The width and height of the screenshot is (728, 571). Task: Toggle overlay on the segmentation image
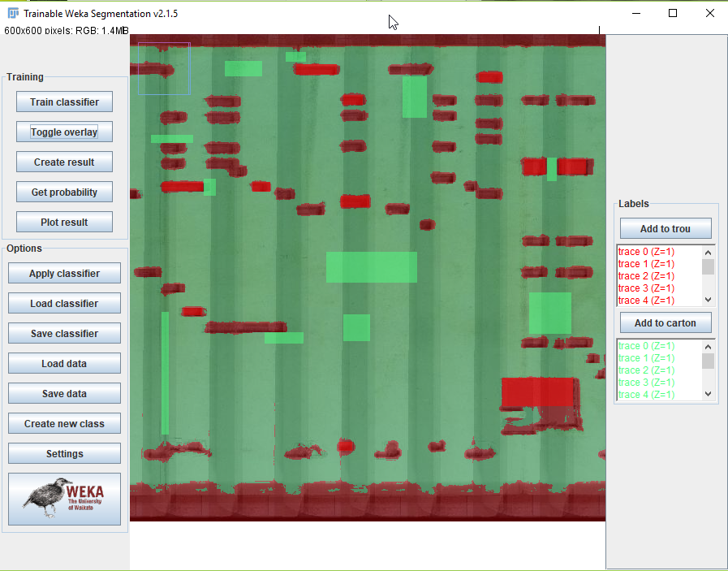[x=64, y=132]
